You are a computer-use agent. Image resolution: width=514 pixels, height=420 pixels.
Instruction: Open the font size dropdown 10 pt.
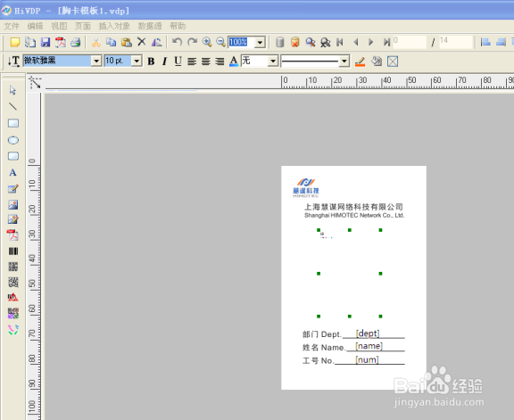pyautogui.click(x=137, y=61)
